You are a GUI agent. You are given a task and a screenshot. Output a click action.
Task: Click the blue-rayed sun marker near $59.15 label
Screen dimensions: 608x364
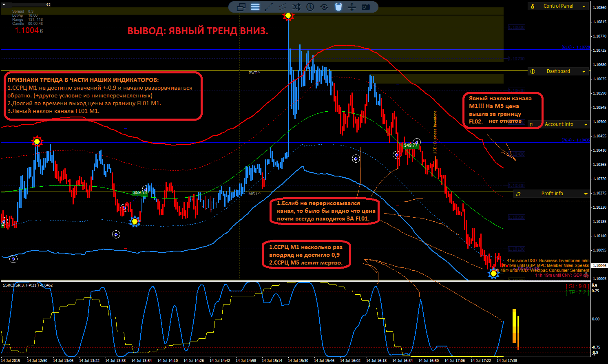[x=135, y=222]
